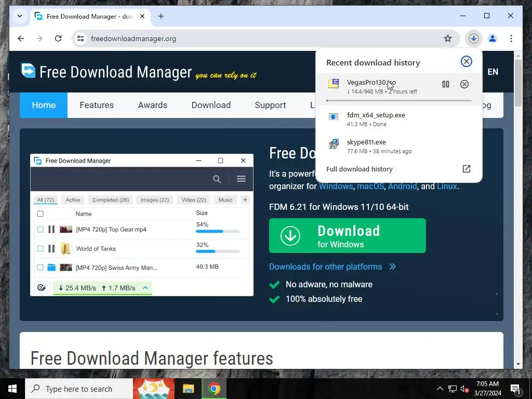Open the Home navigation tab
Image resolution: width=532 pixels, height=399 pixels.
tap(44, 105)
